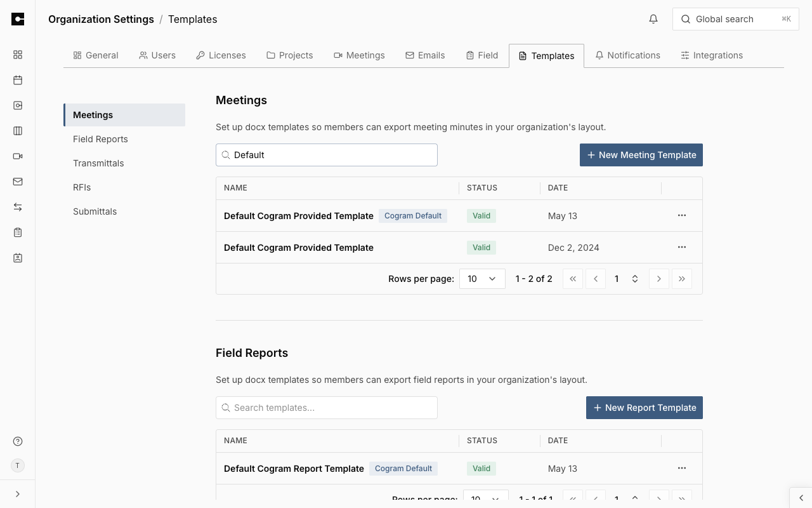Open the calendar icon in left sidebar
Screen dimensions: 812x508
(x=18, y=80)
